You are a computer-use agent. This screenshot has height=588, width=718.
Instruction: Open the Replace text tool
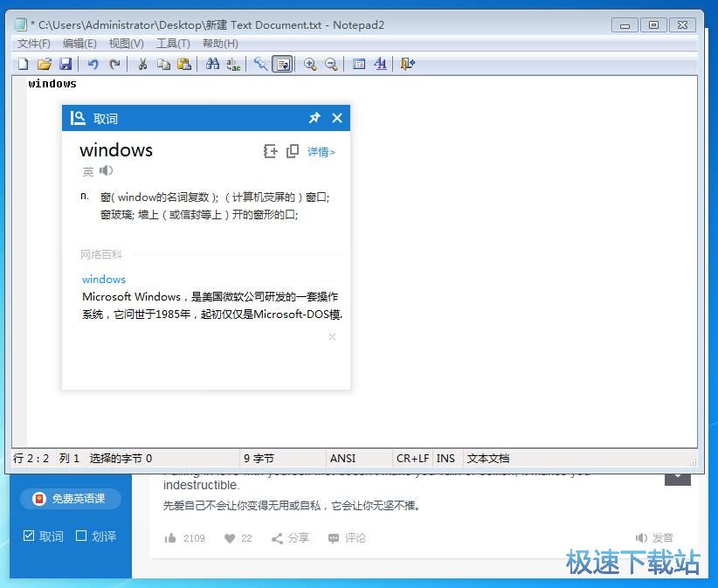233,64
